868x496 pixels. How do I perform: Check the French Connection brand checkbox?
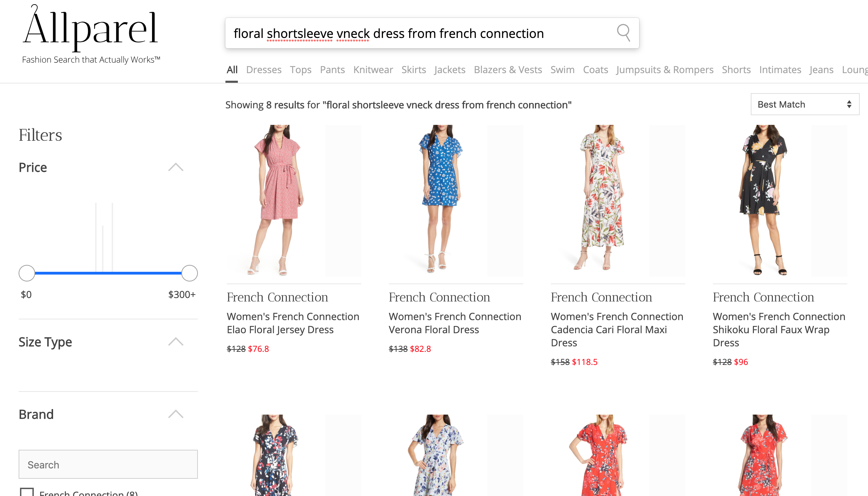27,492
